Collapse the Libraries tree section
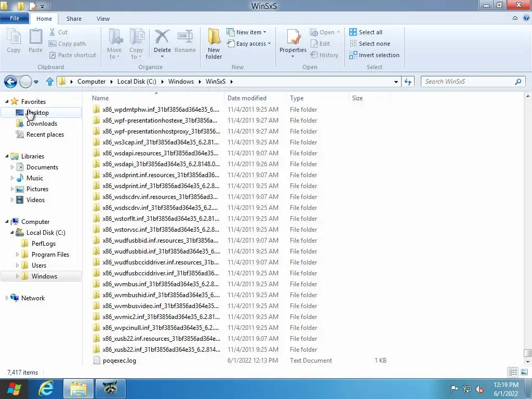Screen dimensions: 532x399 point(7,156)
